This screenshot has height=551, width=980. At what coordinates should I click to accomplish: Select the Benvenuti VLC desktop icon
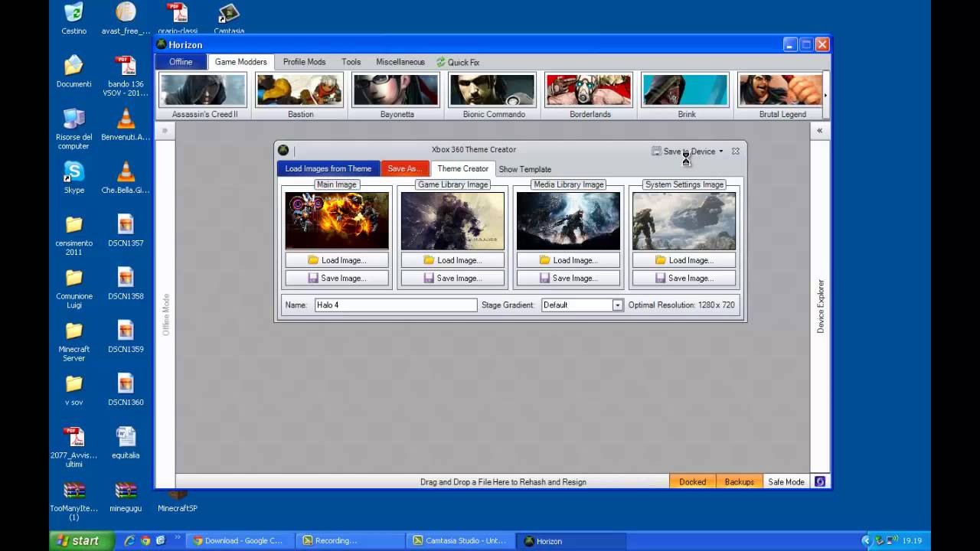pyautogui.click(x=126, y=124)
